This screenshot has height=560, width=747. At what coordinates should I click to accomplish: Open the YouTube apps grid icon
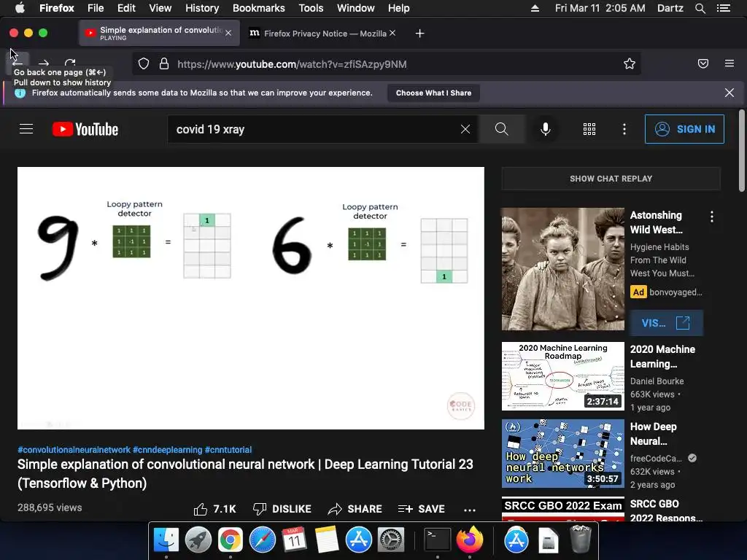[x=589, y=129]
